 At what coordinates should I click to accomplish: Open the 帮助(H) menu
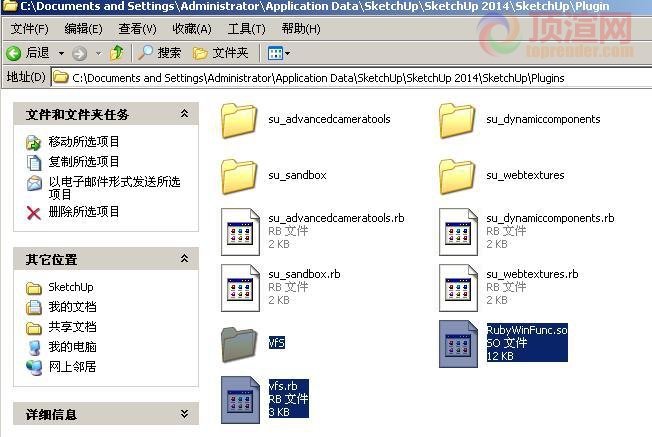coord(301,29)
